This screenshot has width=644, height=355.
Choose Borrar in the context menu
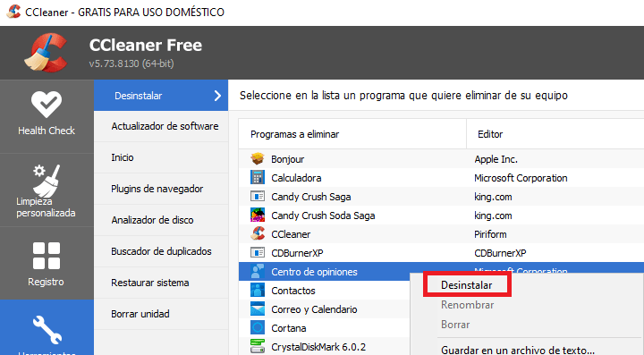click(455, 325)
